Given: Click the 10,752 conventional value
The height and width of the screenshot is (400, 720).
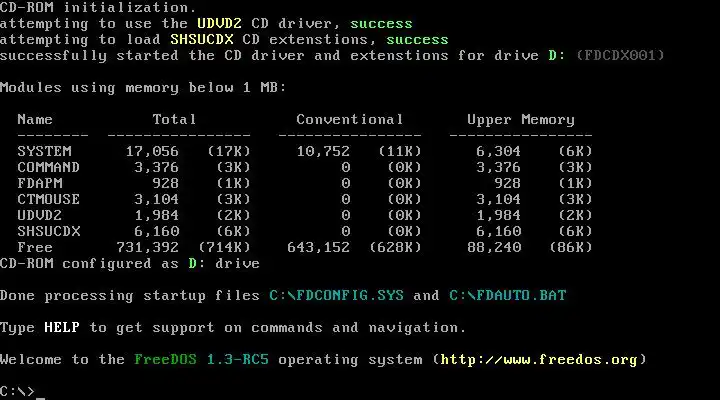Looking at the screenshot, I should click(x=323, y=152).
